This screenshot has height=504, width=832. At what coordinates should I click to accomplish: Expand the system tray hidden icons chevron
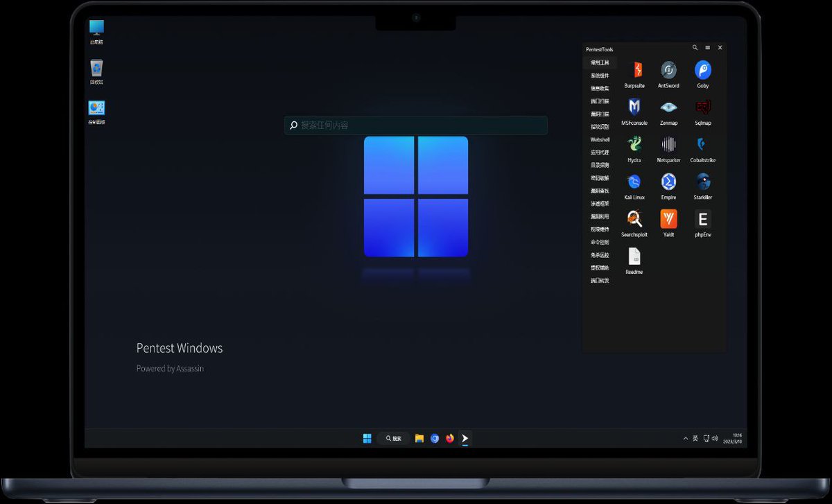click(686, 438)
